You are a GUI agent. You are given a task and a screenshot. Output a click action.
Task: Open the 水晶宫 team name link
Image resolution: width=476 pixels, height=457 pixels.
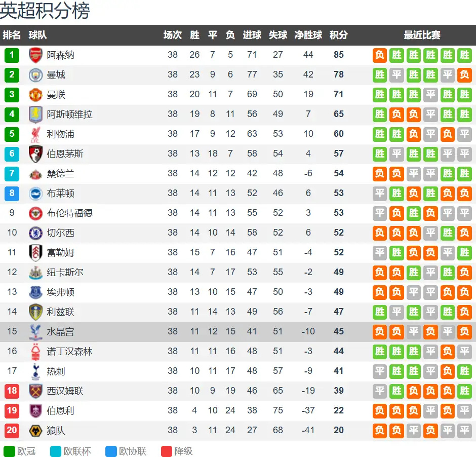pos(60,331)
